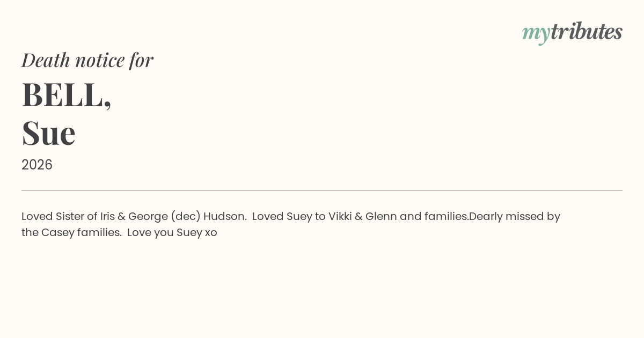Click the name 'George' in the notice
The height and width of the screenshot is (338, 644).
pos(148,217)
